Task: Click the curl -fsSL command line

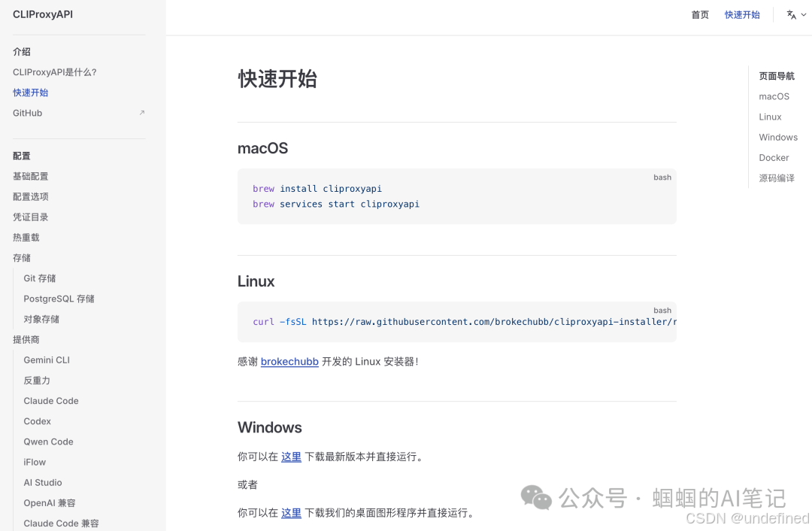Action: [465, 322]
